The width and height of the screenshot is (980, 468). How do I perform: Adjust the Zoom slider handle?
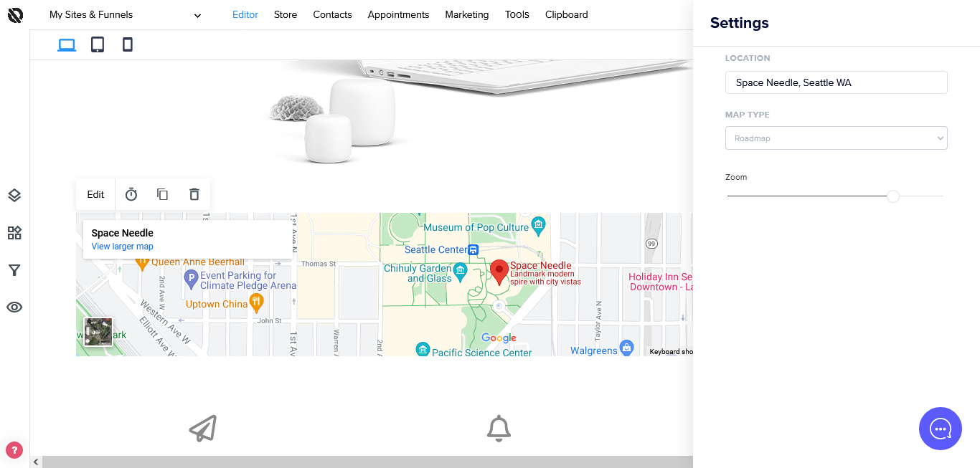[x=893, y=196]
